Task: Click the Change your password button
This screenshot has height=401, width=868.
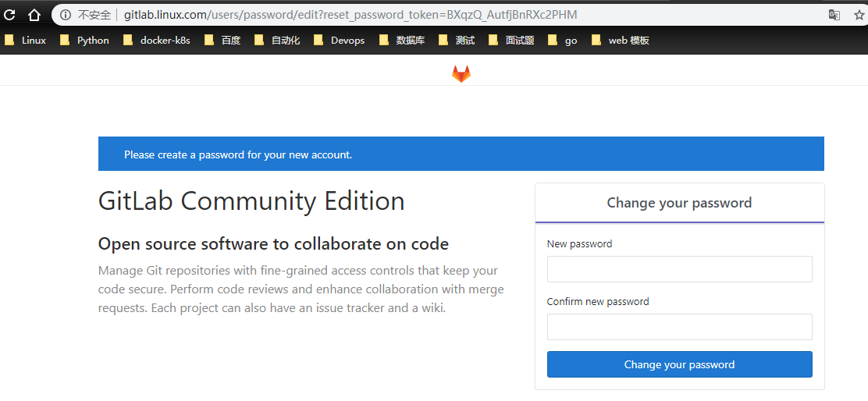Action: click(679, 364)
